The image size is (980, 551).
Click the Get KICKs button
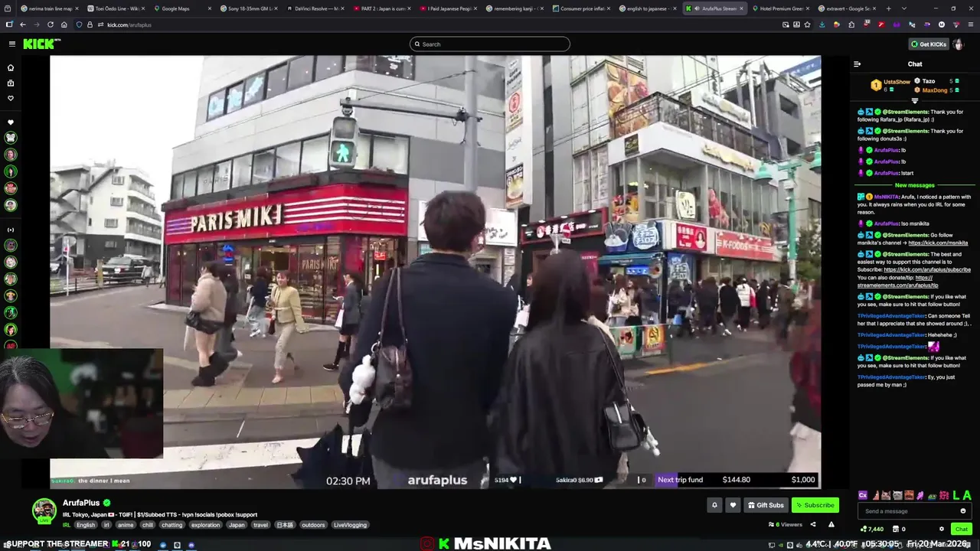tap(929, 44)
